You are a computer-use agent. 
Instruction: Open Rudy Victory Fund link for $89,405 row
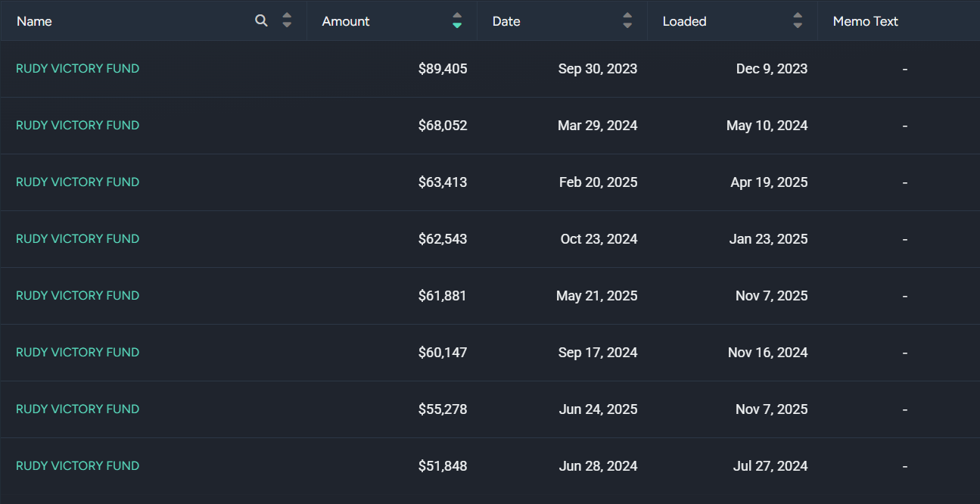point(78,69)
